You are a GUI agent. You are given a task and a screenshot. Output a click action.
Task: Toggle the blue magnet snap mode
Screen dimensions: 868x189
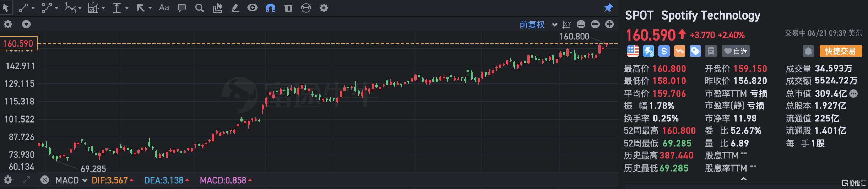(271, 8)
